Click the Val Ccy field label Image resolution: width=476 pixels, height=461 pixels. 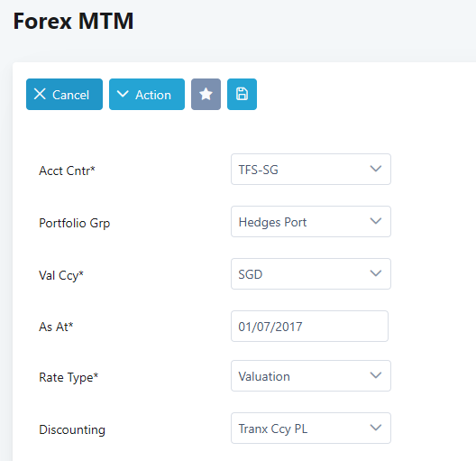(x=61, y=276)
